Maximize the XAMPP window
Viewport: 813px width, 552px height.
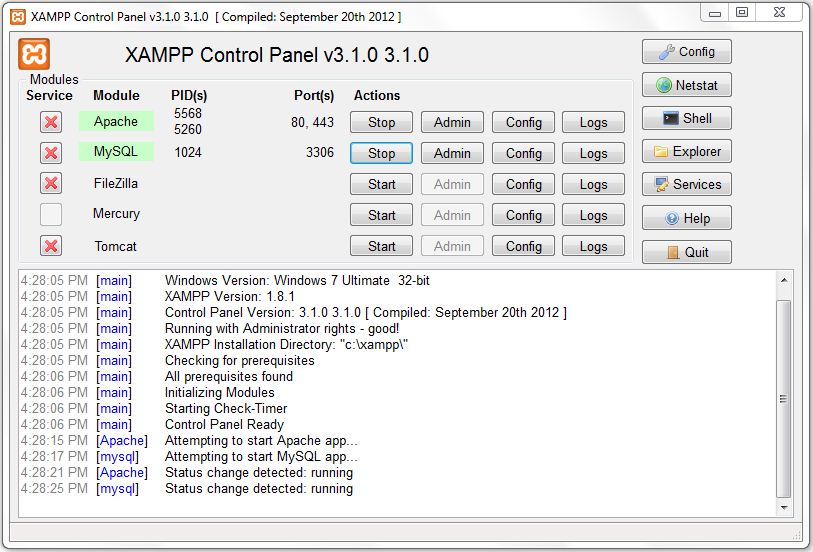coord(742,13)
